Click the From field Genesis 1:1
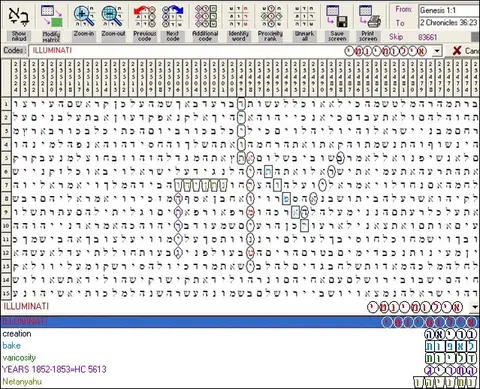 tap(449, 10)
